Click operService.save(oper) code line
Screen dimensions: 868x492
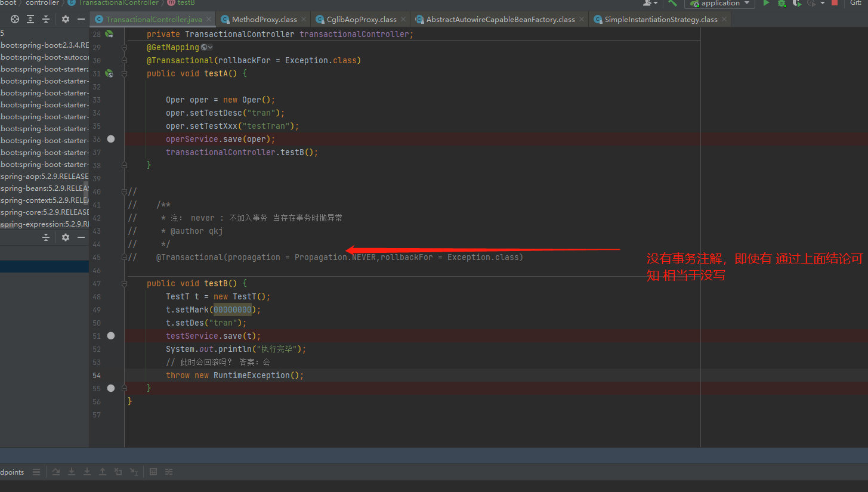pyautogui.click(x=221, y=139)
